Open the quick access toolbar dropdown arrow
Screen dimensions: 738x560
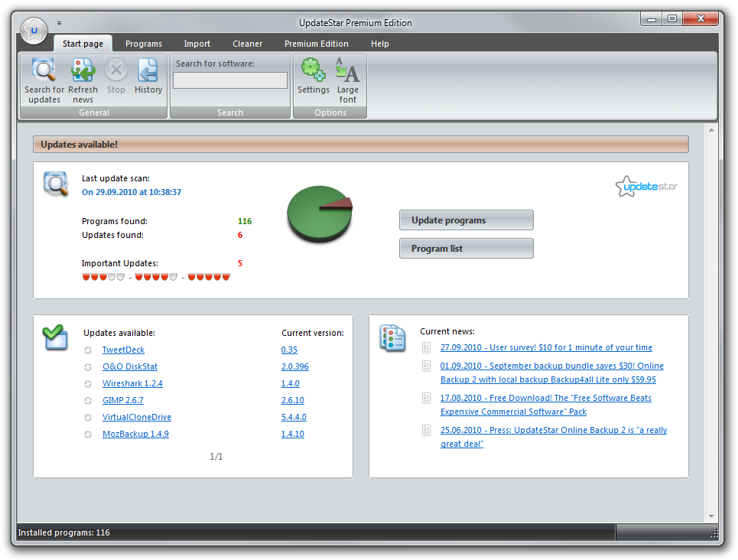point(60,23)
